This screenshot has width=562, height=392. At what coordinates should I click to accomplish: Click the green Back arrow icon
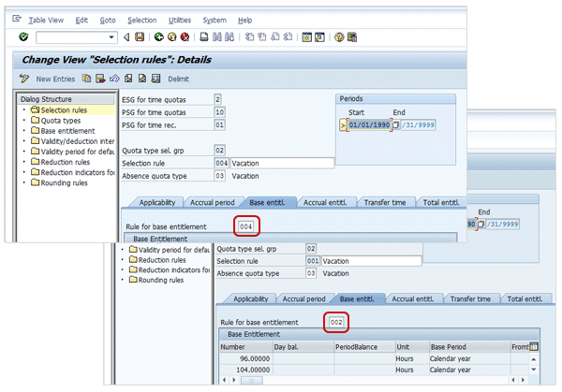[159, 36]
